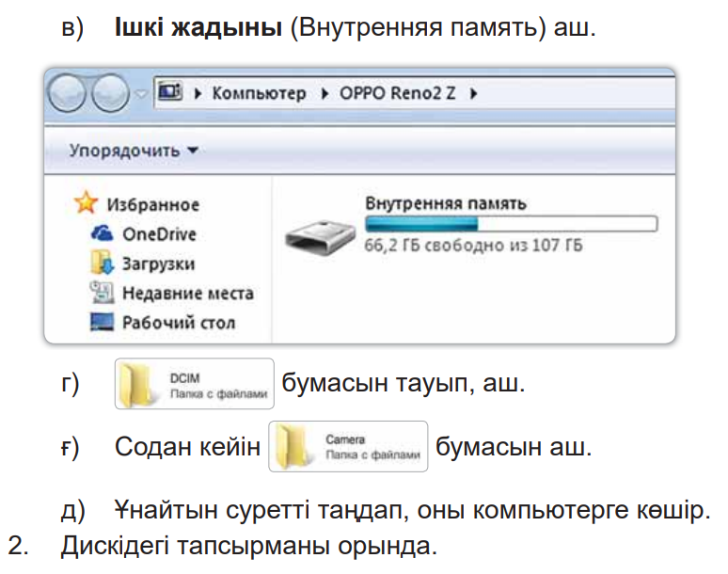Select the DCIM folder name

[184, 378]
